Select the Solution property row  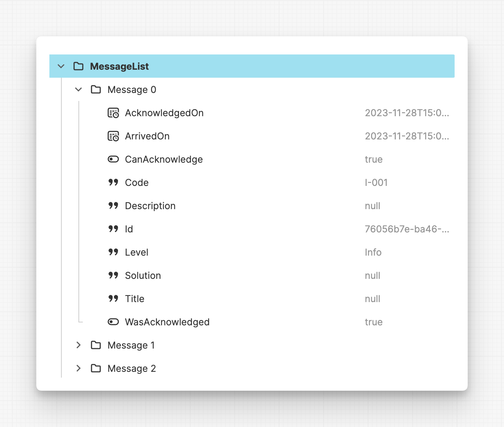pos(143,276)
